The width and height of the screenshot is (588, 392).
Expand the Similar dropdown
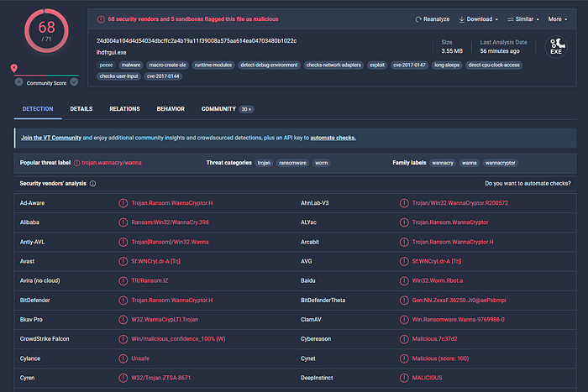523,19
